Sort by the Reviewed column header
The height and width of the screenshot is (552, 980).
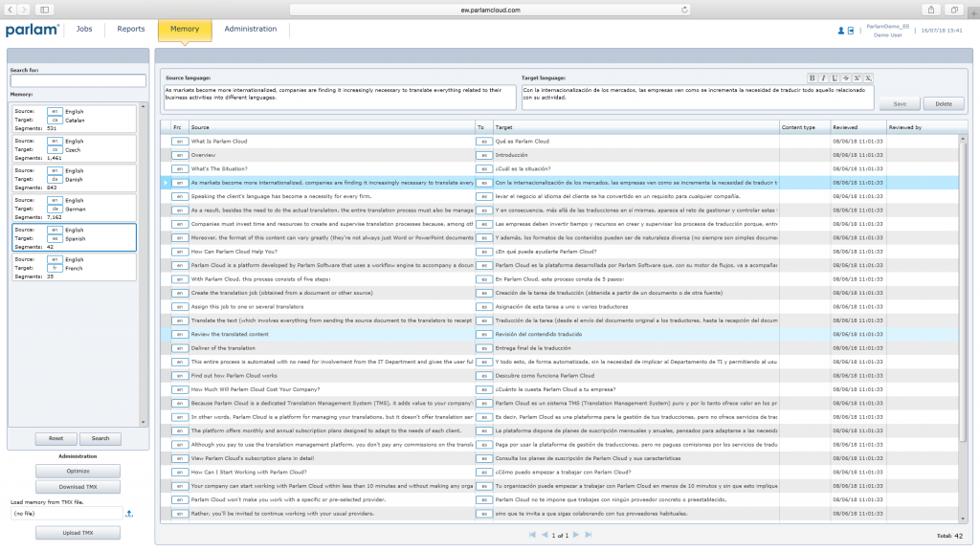[858, 127]
